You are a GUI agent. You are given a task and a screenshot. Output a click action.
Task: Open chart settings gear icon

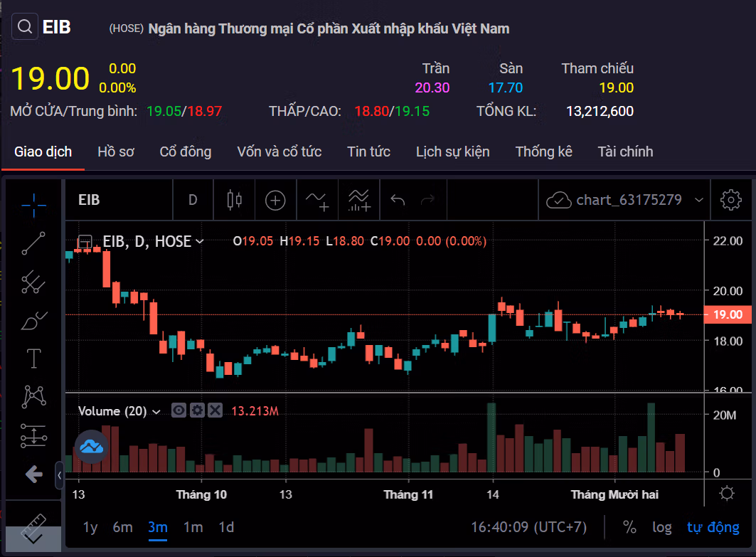(730, 200)
